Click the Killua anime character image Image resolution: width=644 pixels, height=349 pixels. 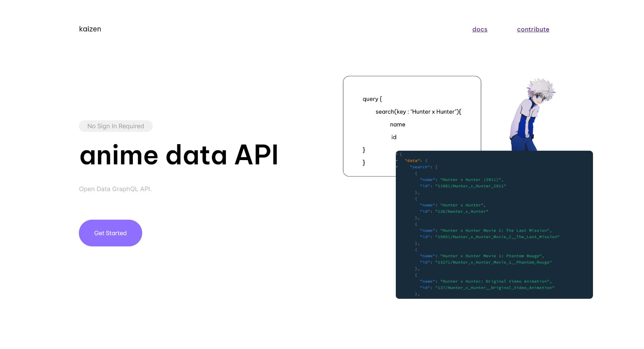pyautogui.click(x=532, y=114)
